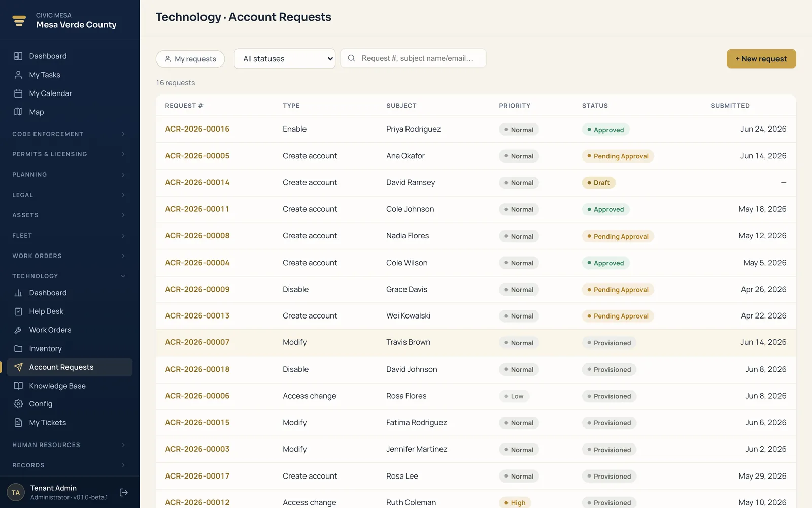The width and height of the screenshot is (812, 508).
Task: Sort by the Priority column header
Action: pos(514,106)
